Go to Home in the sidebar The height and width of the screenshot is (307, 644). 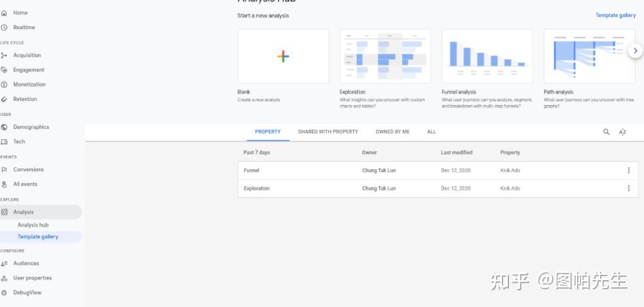pyautogui.click(x=20, y=12)
